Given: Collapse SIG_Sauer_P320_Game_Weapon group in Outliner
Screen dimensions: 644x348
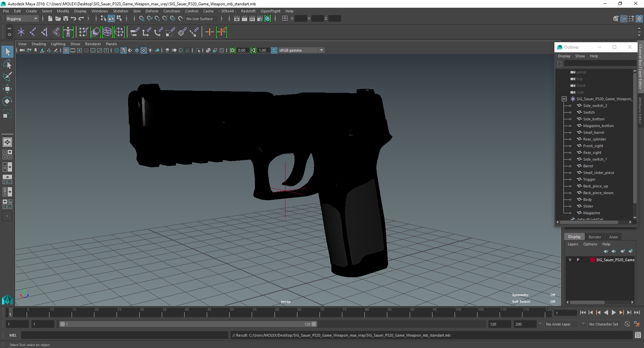Looking at the screenshot, I should tap(564, 99).
